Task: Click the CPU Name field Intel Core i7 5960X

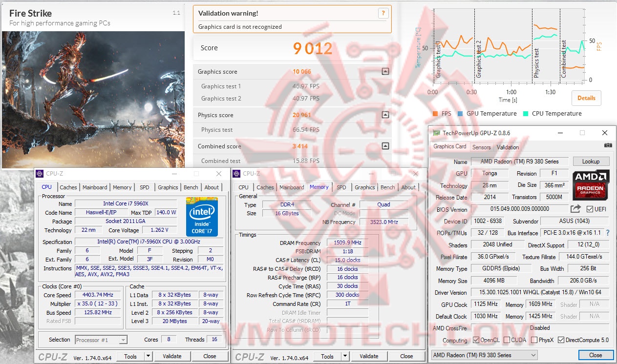Action: tap(126, 203)
